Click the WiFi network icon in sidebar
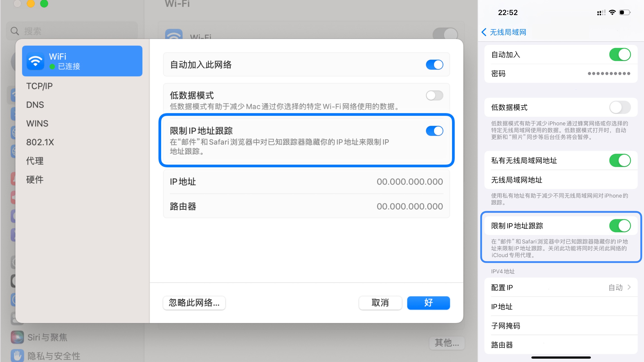This screenshot has width=644, height=362. pyautogui.click(x=35, y=61)
